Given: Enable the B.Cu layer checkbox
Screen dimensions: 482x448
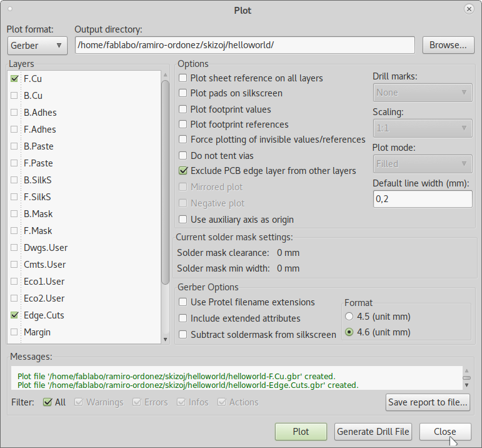Looking at the screenshot, I should coord(14,96).
